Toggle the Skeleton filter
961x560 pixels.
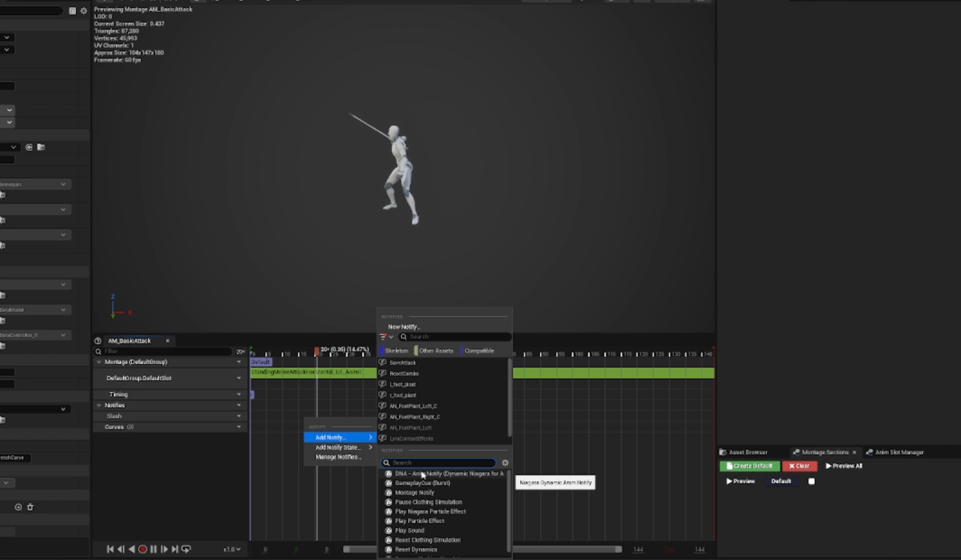click(x=395, y=351)
